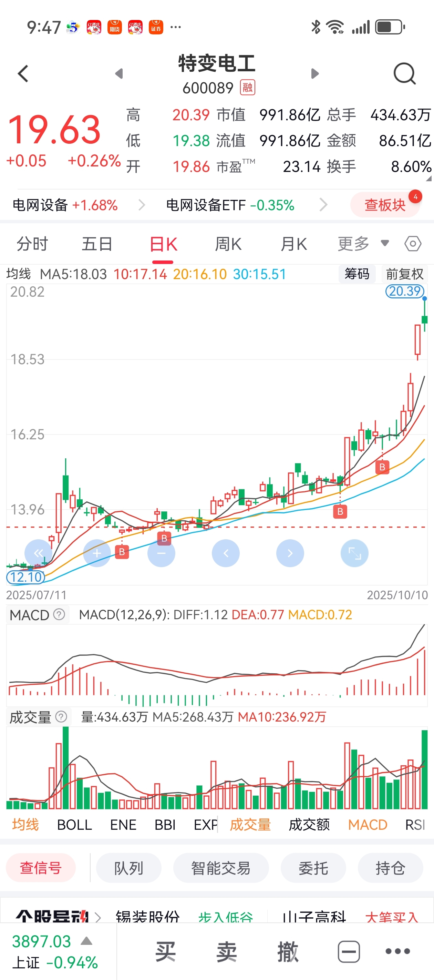
Task: Tap the 买 buy button
Action: click(165, 951)
